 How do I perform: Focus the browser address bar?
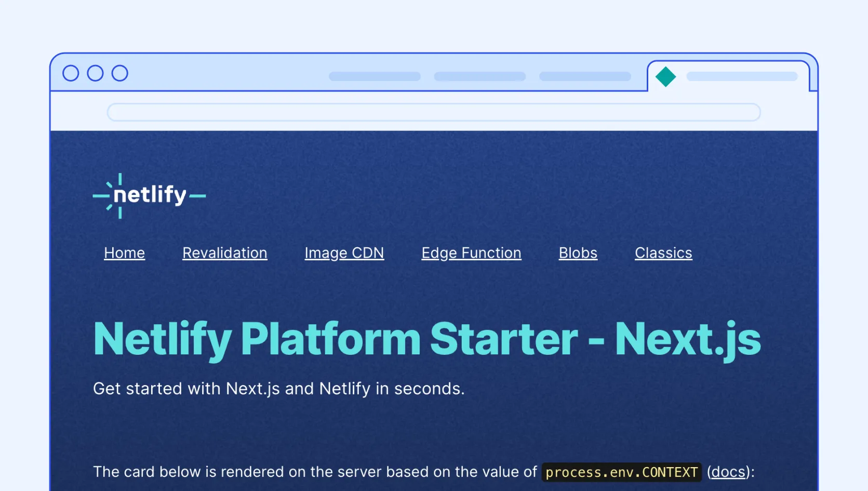point(434,112)
